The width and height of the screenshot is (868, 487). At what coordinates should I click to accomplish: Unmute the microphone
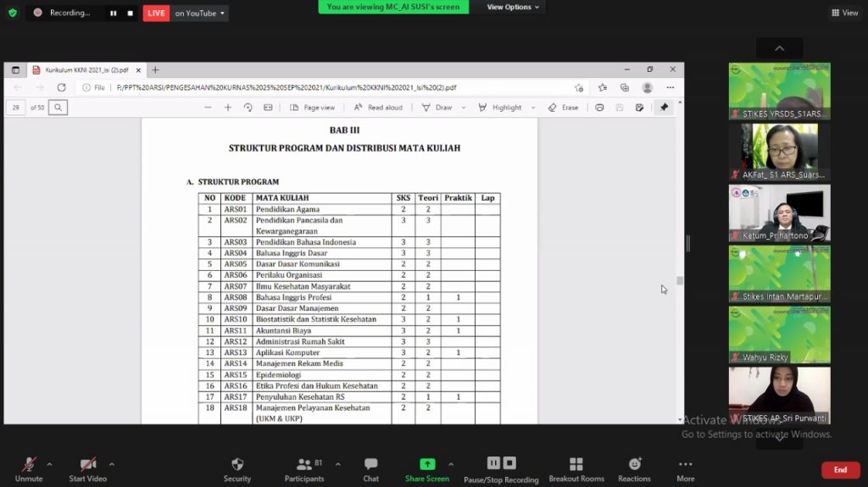(29, 468)
